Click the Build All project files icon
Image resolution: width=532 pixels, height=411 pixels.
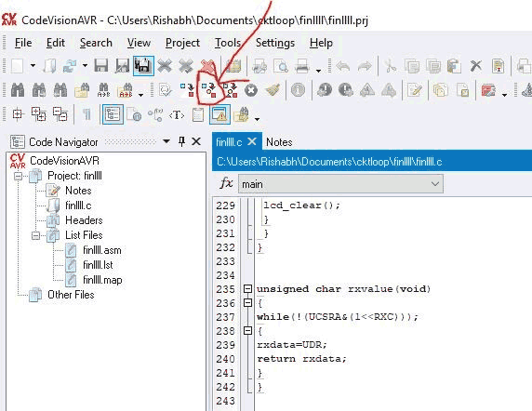(231, 90)
